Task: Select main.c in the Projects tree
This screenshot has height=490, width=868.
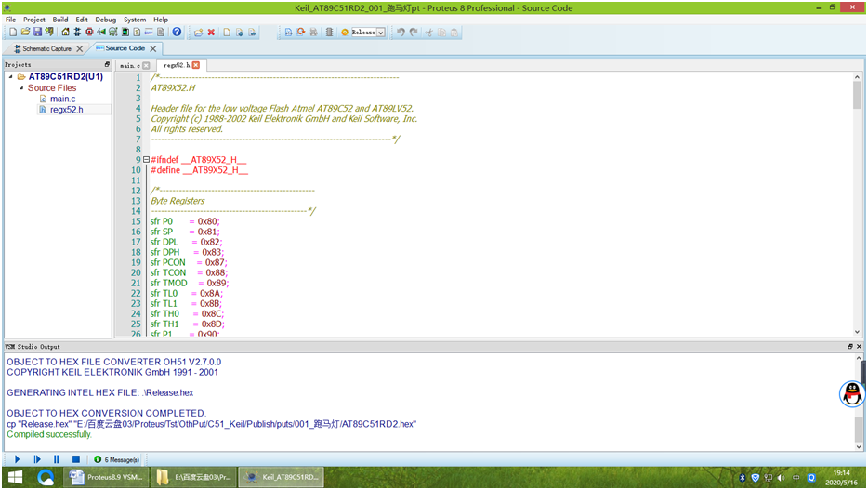Action: pos(62,99)
